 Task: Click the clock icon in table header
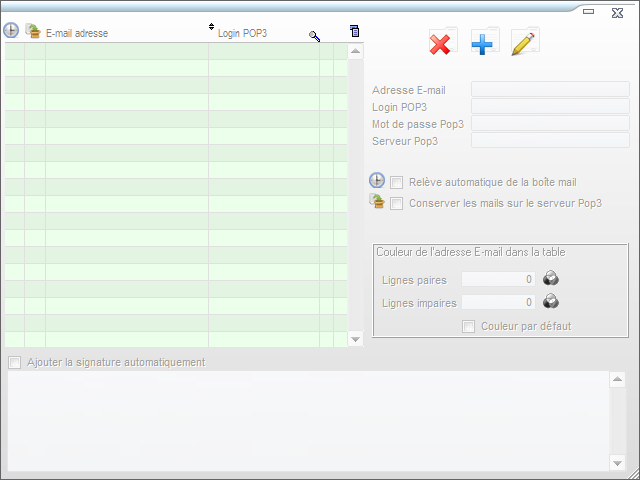pyautogui.click(x=12, y=32)
